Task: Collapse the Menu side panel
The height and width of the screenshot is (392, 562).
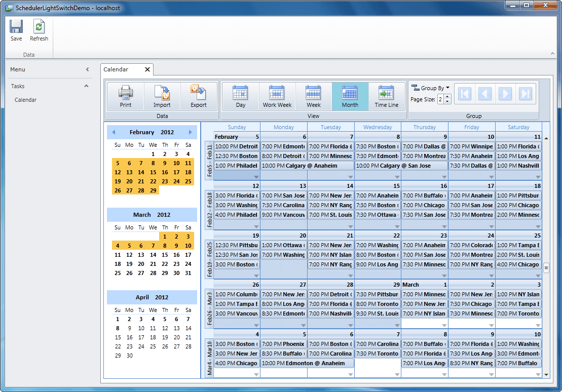Action: coord(88,69)
